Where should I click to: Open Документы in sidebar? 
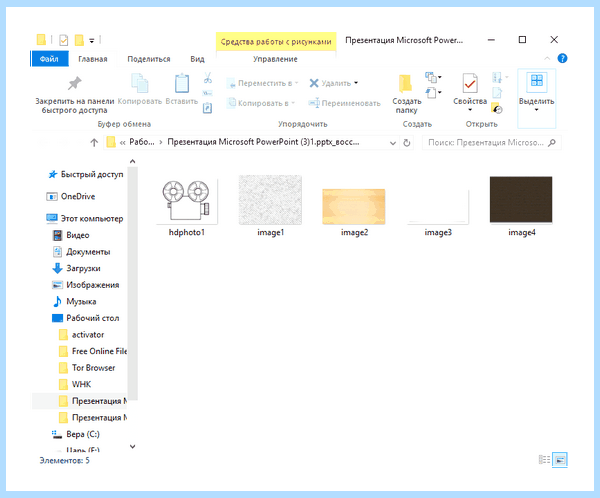point(81,251)
